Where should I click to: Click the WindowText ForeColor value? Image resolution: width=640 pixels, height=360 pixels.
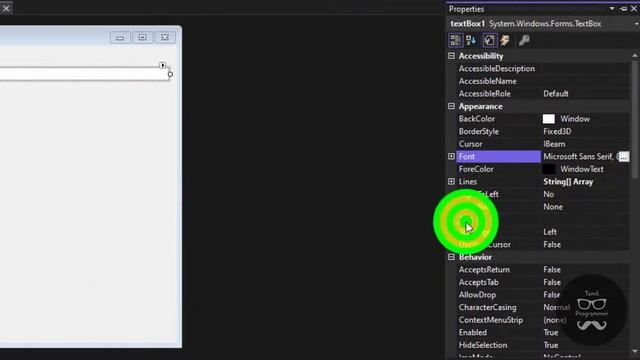coord(582,169)
